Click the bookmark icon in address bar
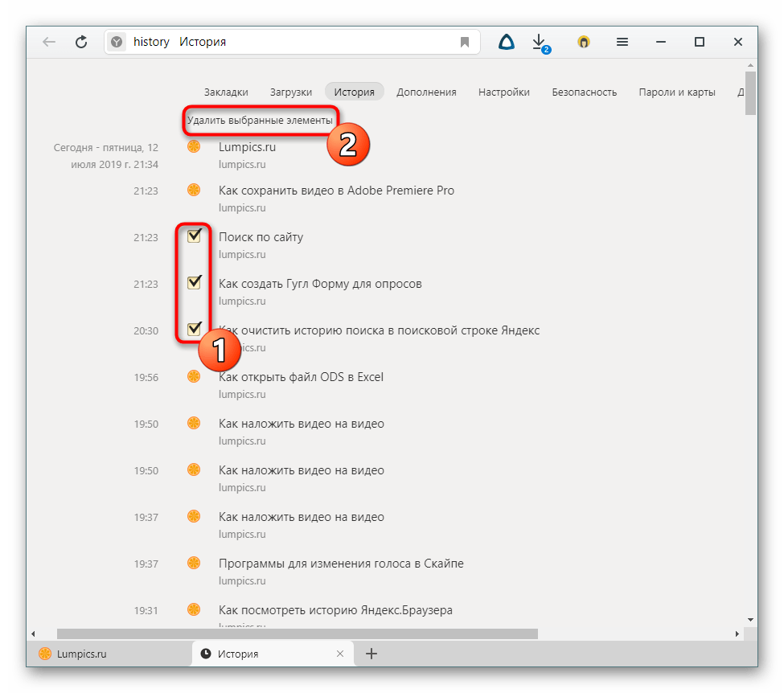Viewport: 784px width, 693px height. pos(465,42)
